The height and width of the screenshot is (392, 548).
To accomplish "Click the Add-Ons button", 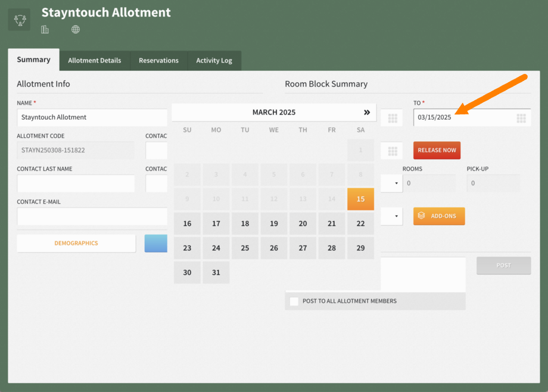I will [439, 216].
